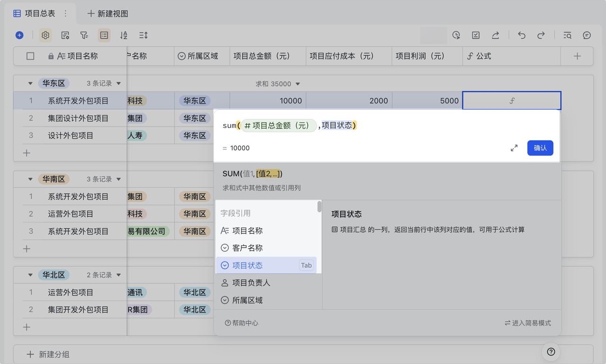Click the 项目总金额（元） column header
This screenshot has width=606, height=364.
[x=268, y=56]
